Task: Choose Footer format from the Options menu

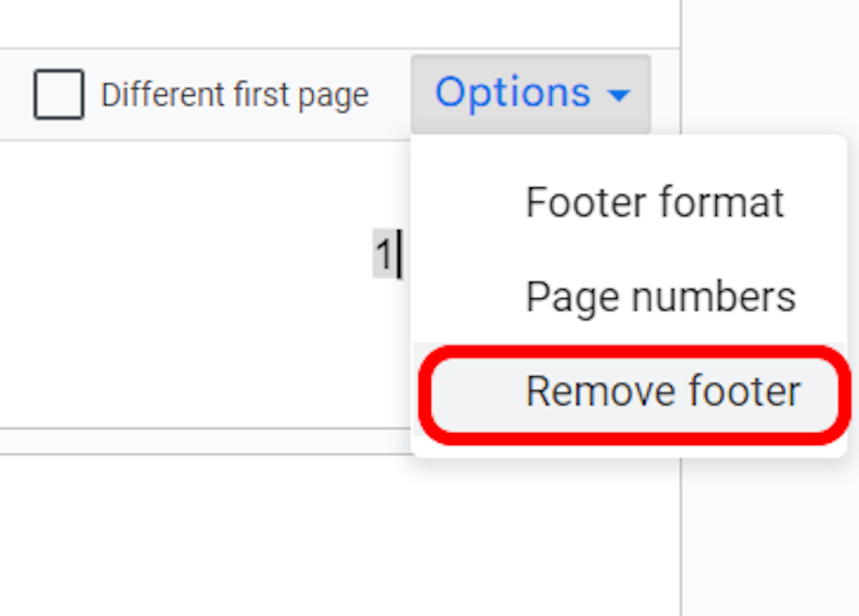Action: [x=654, y=202]
